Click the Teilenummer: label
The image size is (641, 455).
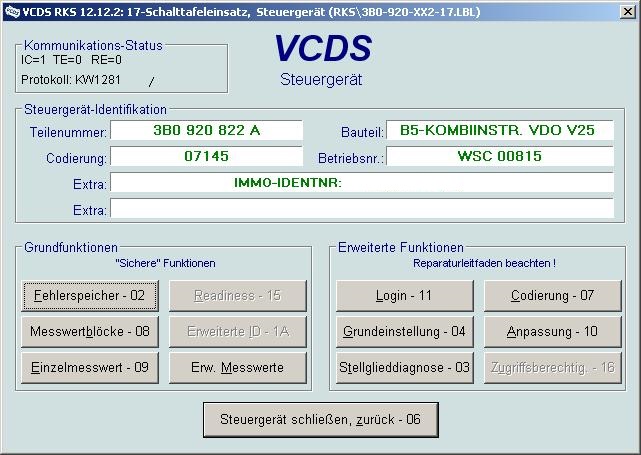tap(68, 132)
